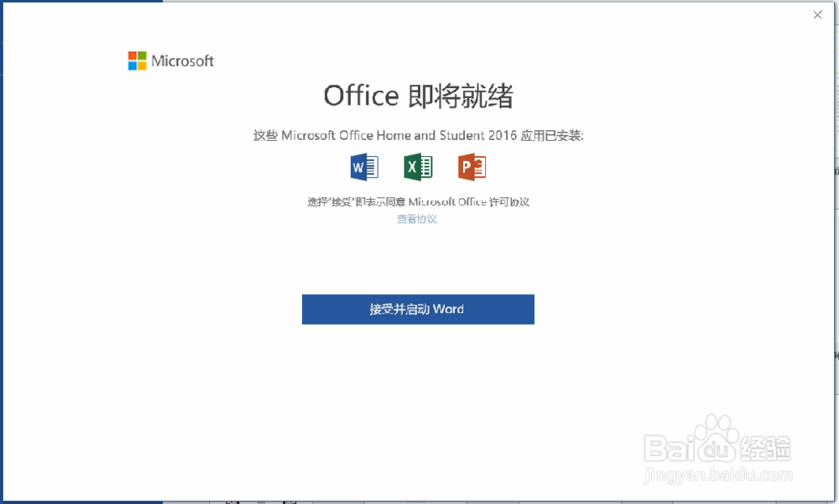Accept and launch Word button
The image size is (839, 504).
(x=418, y=309)
